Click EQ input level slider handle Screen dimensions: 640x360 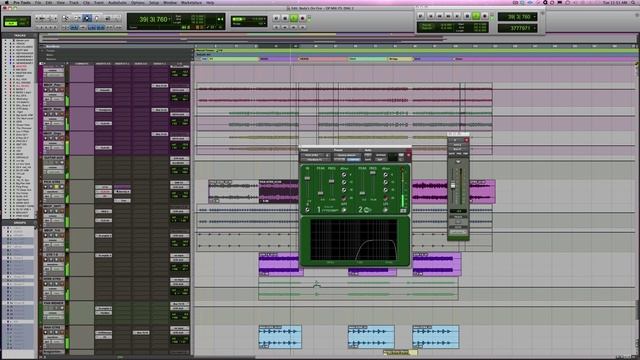307,178
